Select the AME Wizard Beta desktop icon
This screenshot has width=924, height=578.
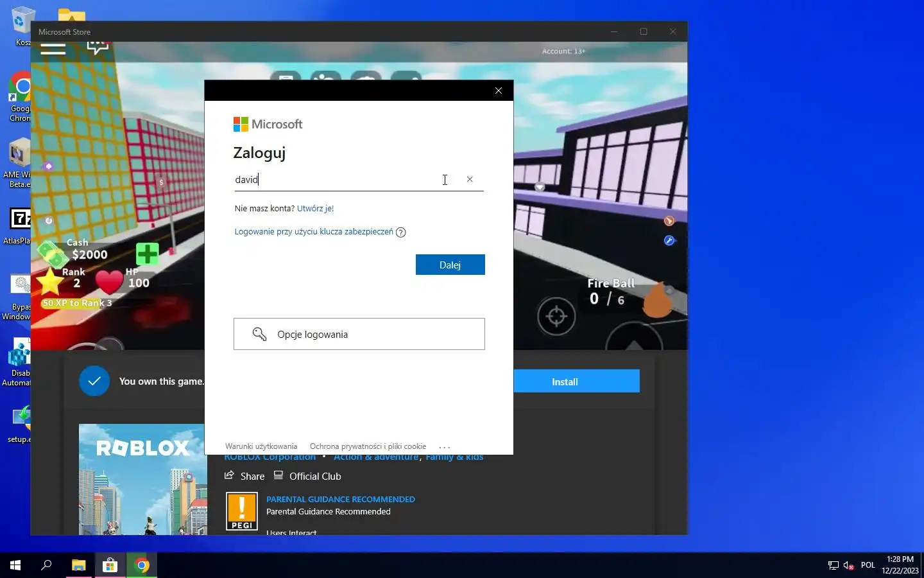pos(17,164)
